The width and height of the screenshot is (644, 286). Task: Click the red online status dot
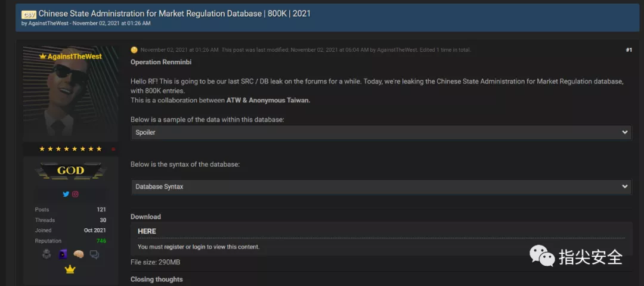coord(113,149)
